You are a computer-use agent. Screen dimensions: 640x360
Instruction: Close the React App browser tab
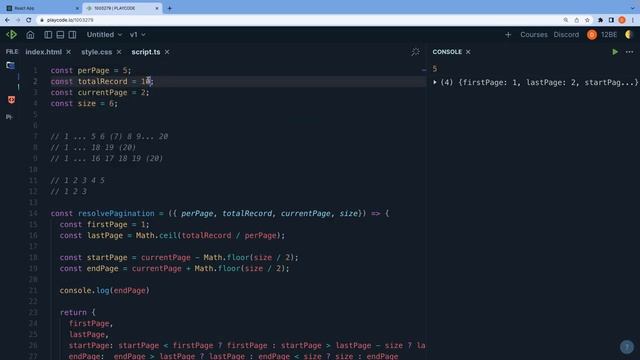tap(77, 8)
